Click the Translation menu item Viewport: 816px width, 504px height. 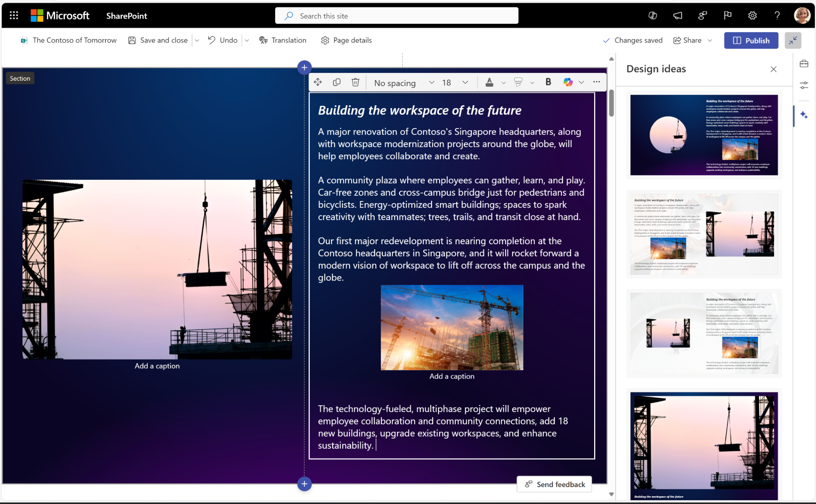point(283,40)
